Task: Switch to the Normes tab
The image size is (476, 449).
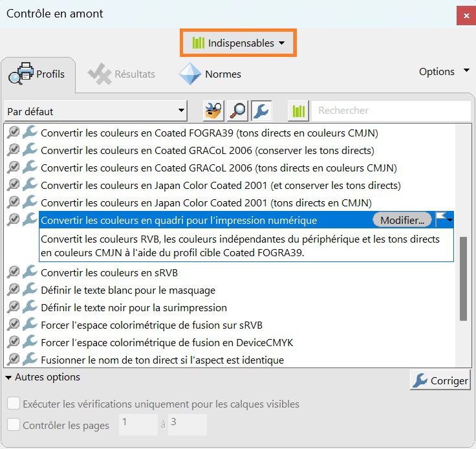Action: [x=210, y=74]
